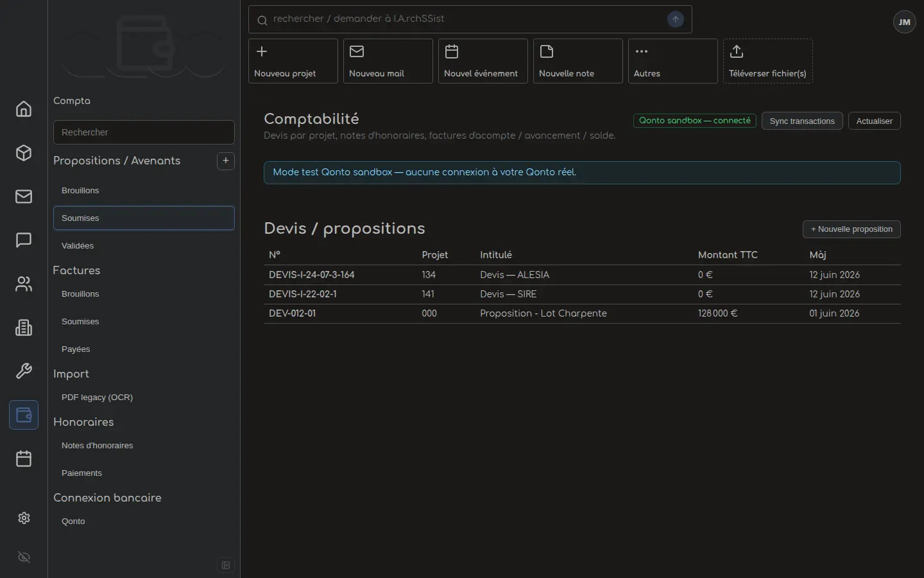Open Payées invoices
Viewport: 924px width, 578px height.
click(144, 349)
